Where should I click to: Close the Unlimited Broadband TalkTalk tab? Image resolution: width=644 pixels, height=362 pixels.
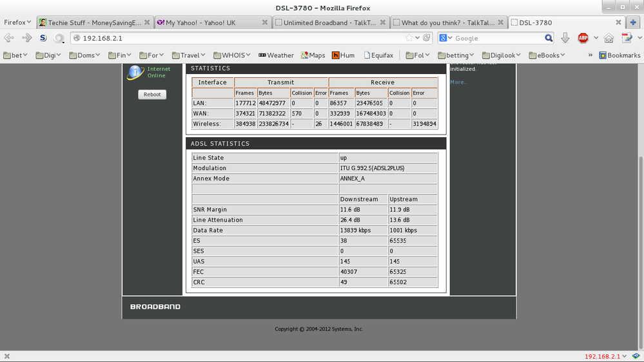point(383,23)
